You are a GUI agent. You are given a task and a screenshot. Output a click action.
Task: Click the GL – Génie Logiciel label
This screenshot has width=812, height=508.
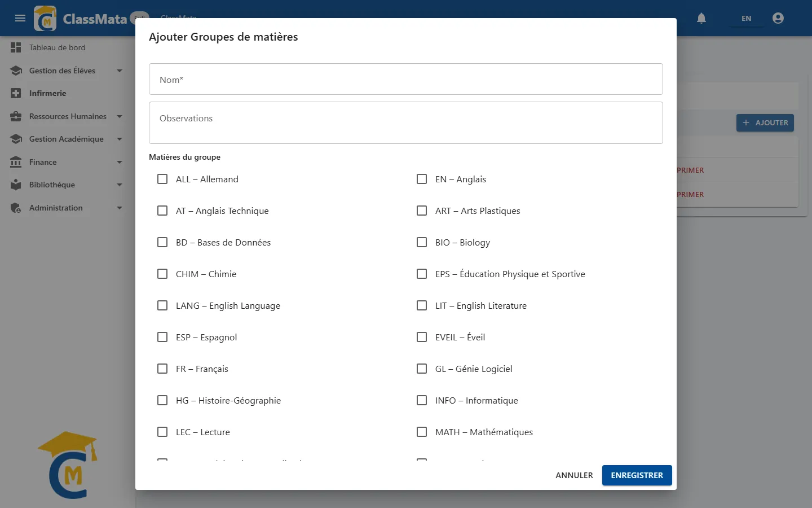(474, 369)
